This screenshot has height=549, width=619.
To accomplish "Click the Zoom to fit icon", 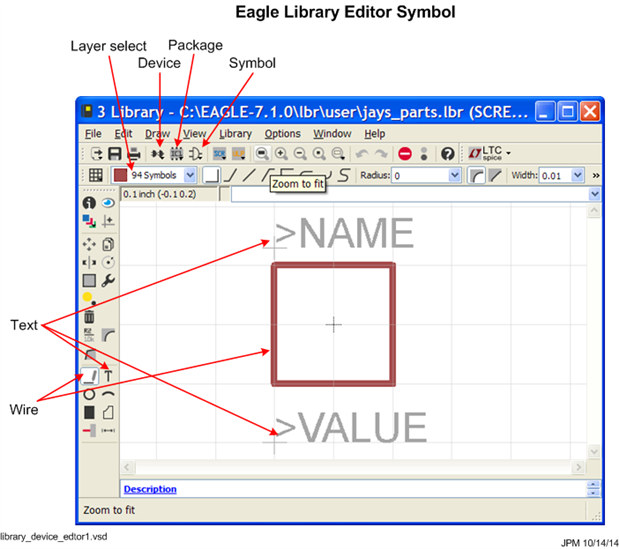I will (x=262, y=154).
